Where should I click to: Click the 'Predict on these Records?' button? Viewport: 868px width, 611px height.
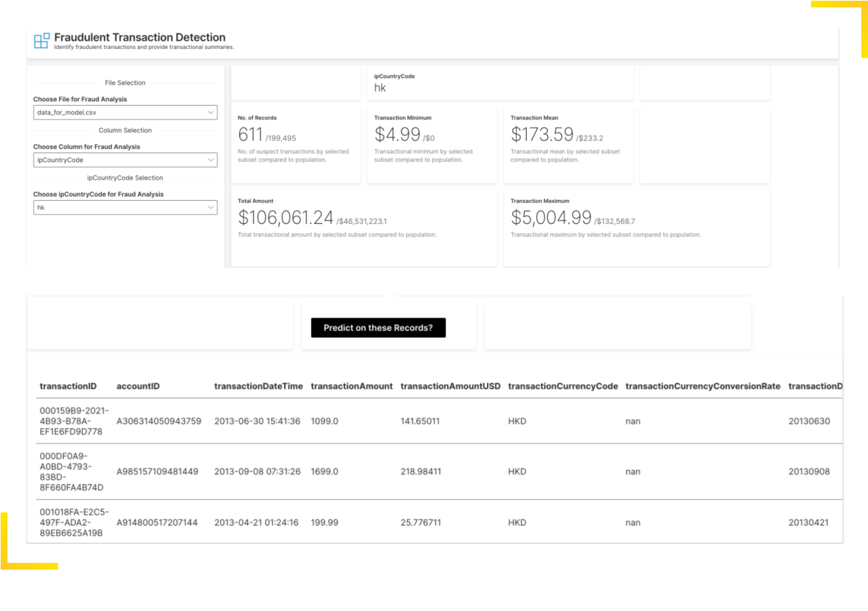(377, 327)
